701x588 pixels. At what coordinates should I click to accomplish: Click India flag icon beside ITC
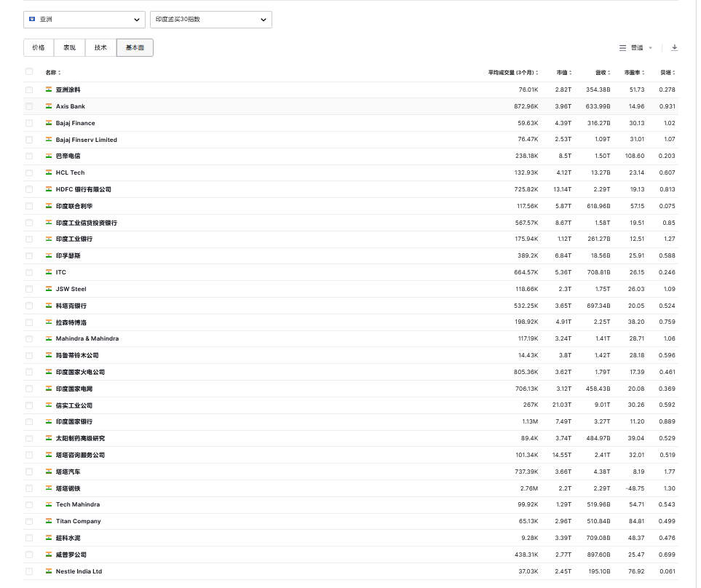point(49,272)
